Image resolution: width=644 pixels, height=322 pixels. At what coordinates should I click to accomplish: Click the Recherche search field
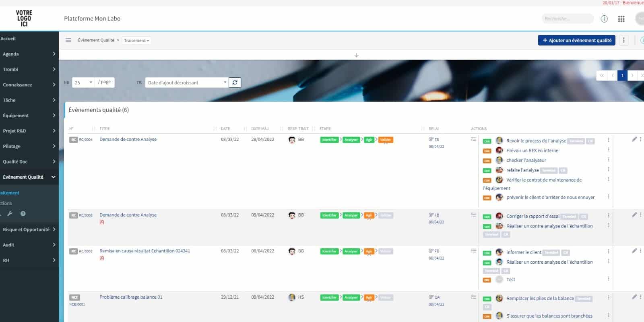[x=567, y=19]
